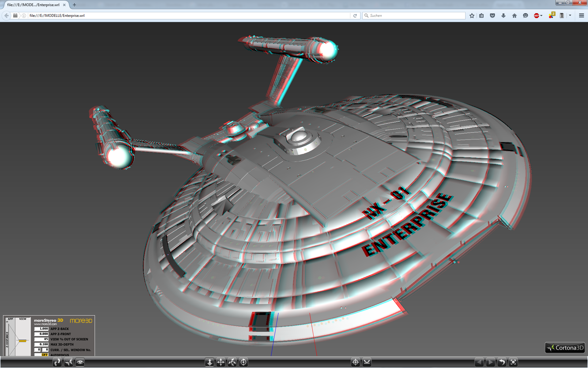Choose the Plan vertical move navigation option
The image size is (588, 368).
[x=209, y=362]
